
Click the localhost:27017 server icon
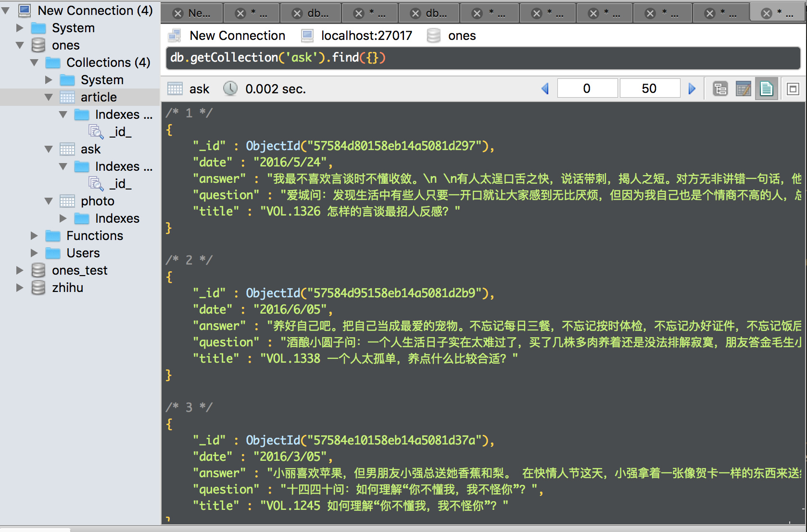pos(307,36)
